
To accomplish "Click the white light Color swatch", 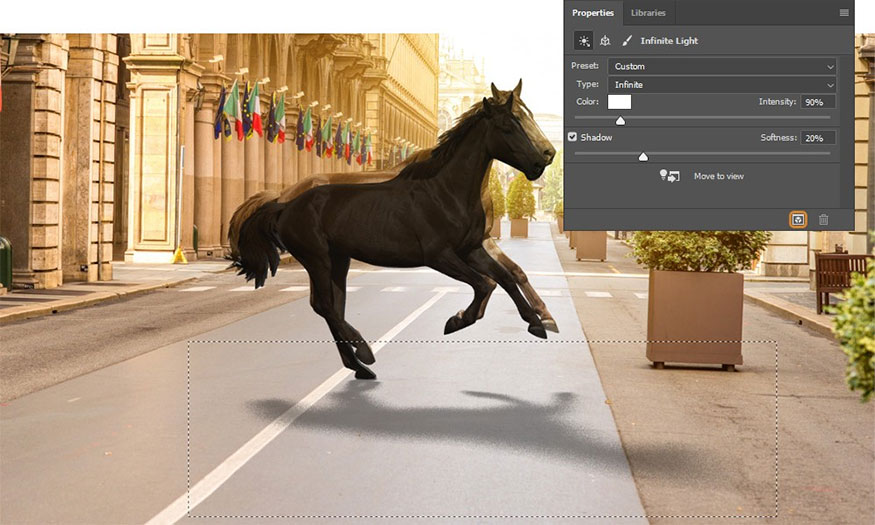I will coord(619,102).
